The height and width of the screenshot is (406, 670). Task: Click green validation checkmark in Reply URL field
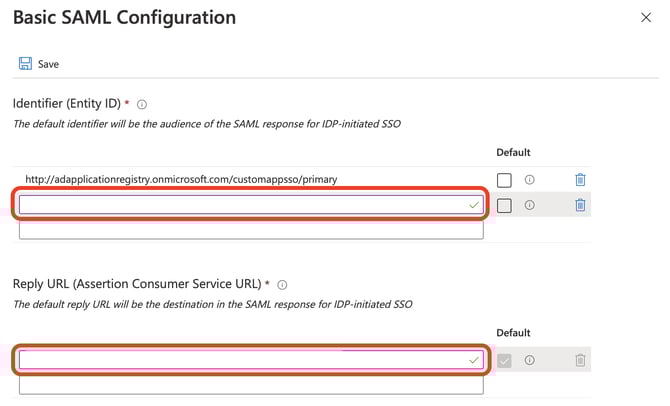[473, 359]
